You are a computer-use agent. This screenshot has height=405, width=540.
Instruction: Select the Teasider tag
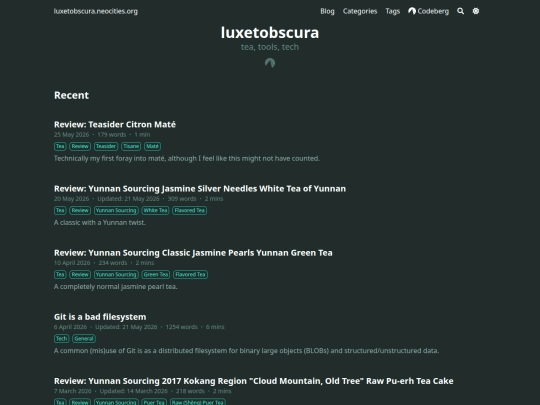[x=106, y=146]
